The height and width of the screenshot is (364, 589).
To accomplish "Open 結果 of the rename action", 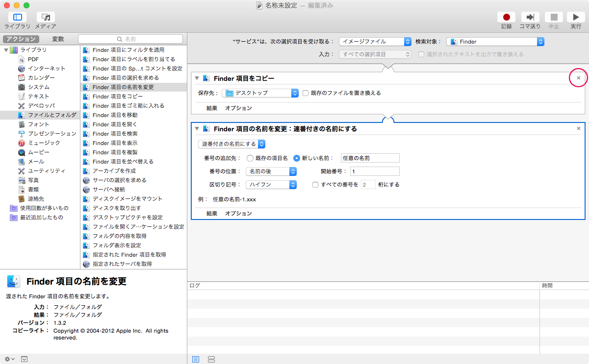I will coord(212,214).
